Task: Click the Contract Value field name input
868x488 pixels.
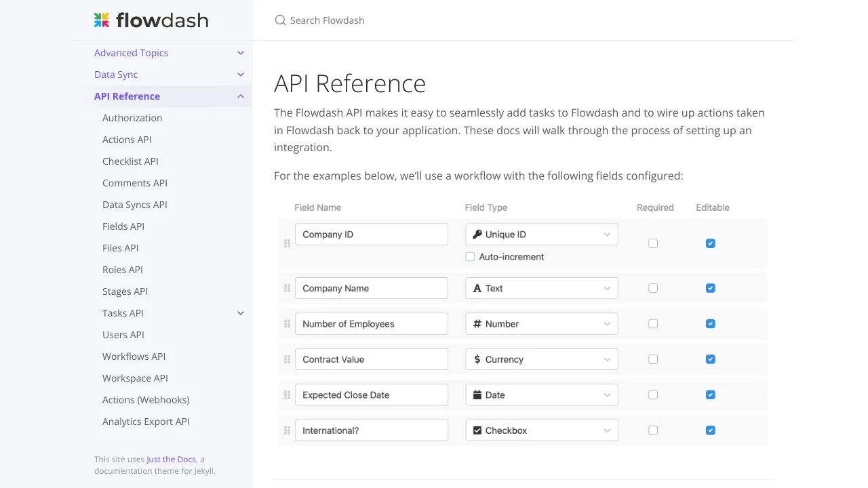Action: point(372,359)
